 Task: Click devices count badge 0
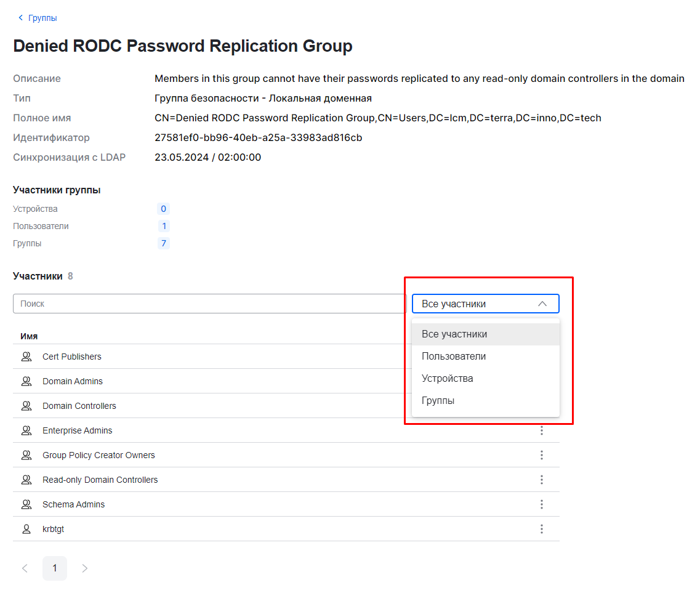click(163, 209)
